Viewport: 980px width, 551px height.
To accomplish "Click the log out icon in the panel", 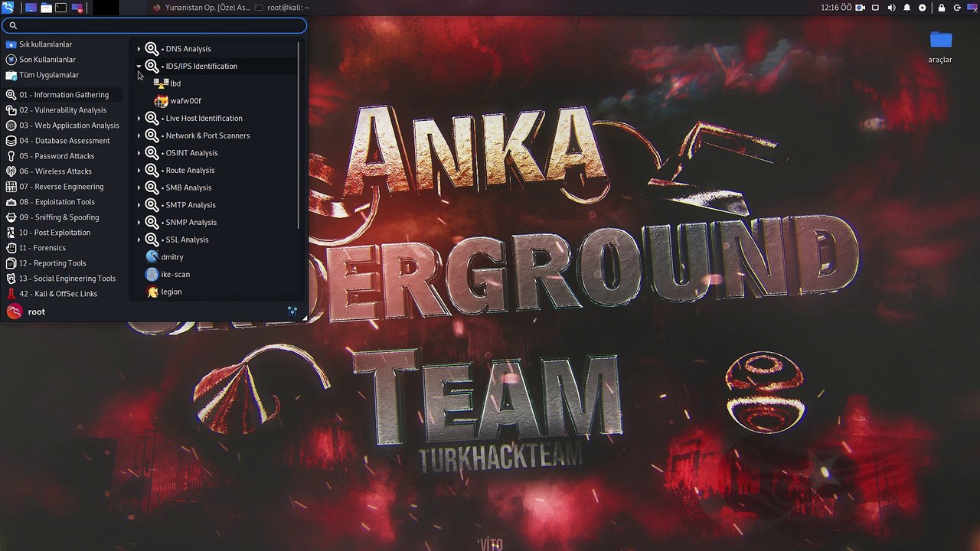I will pyautogui.click(x=957, y=8).
